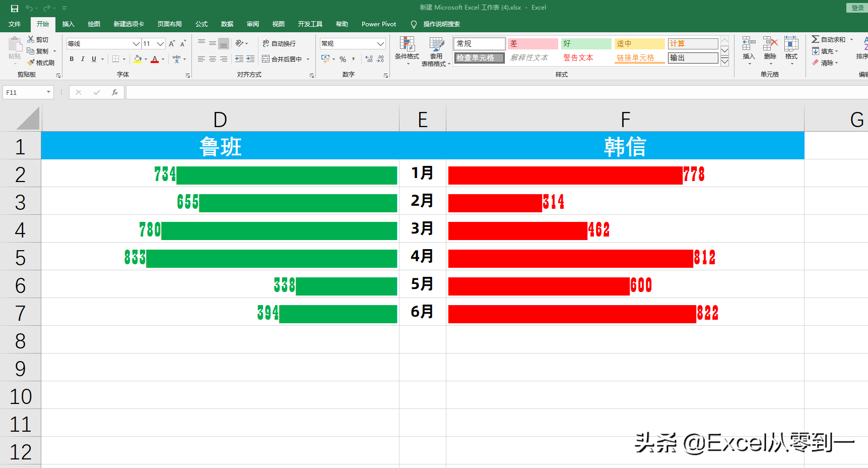
Task: Open Format as Table (套用表格格式)
Action: tap(436, 51)
